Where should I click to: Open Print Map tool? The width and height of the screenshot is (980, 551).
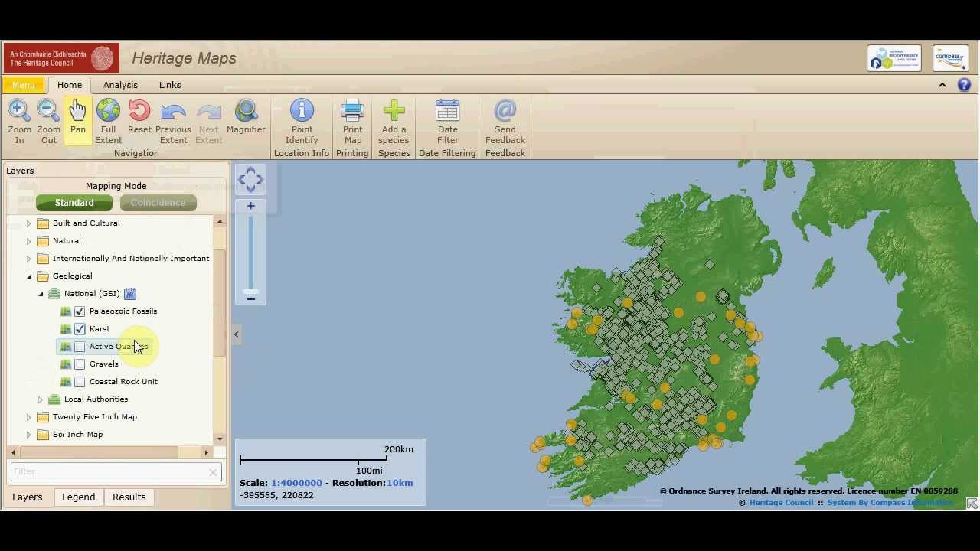coord(352,121)
